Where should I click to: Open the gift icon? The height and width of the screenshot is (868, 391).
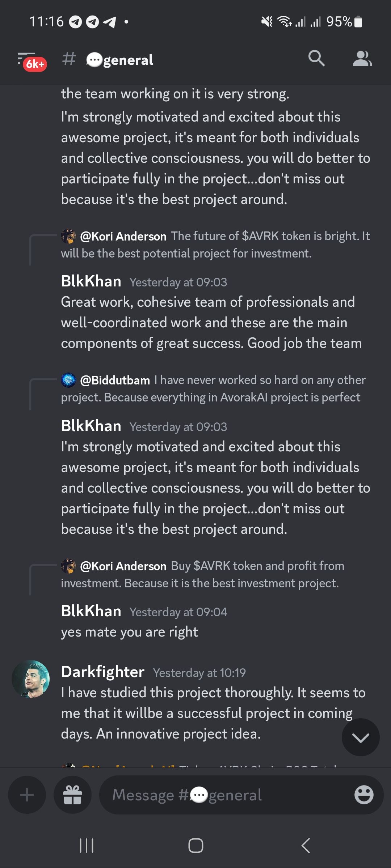(x=72, y=795)
